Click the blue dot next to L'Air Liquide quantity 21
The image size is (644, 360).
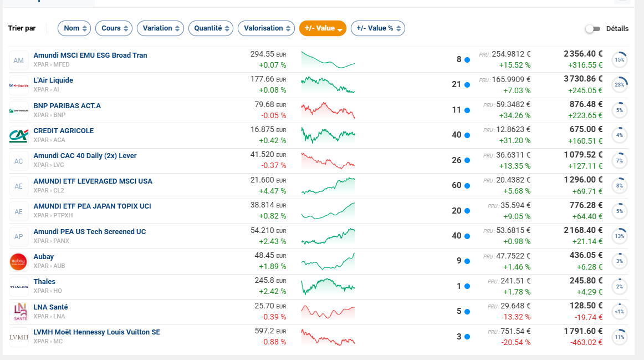point(467,85)
